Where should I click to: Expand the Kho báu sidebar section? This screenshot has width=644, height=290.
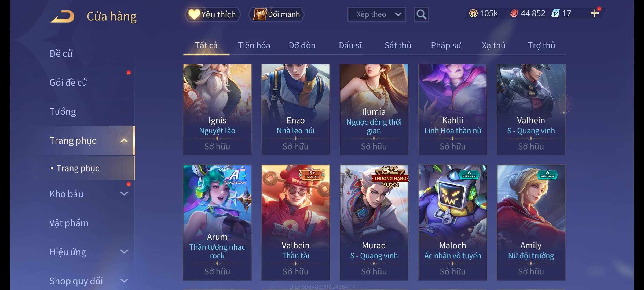[x=124, y=194]
